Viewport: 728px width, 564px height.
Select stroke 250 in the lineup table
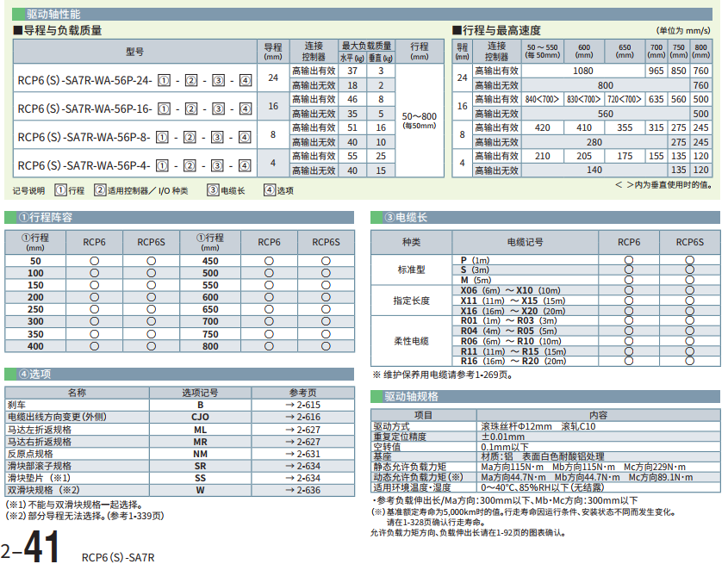pyautogui.click(x=35, y=309)
